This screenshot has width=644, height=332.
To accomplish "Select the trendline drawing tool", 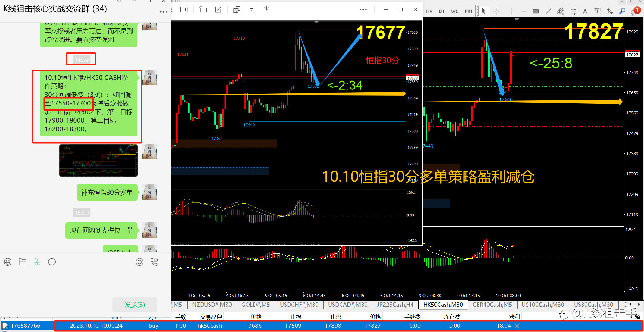I will pos(548,11).
